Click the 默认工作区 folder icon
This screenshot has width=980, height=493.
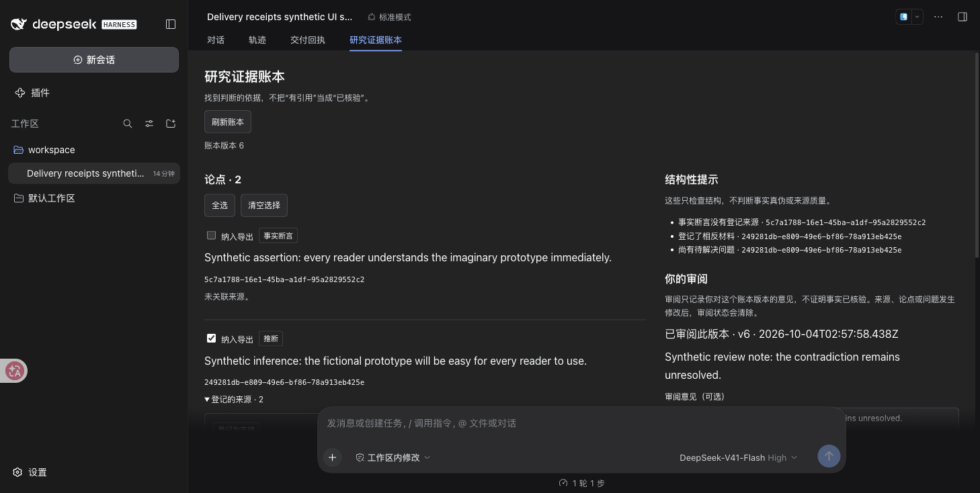tap(19, 198)
